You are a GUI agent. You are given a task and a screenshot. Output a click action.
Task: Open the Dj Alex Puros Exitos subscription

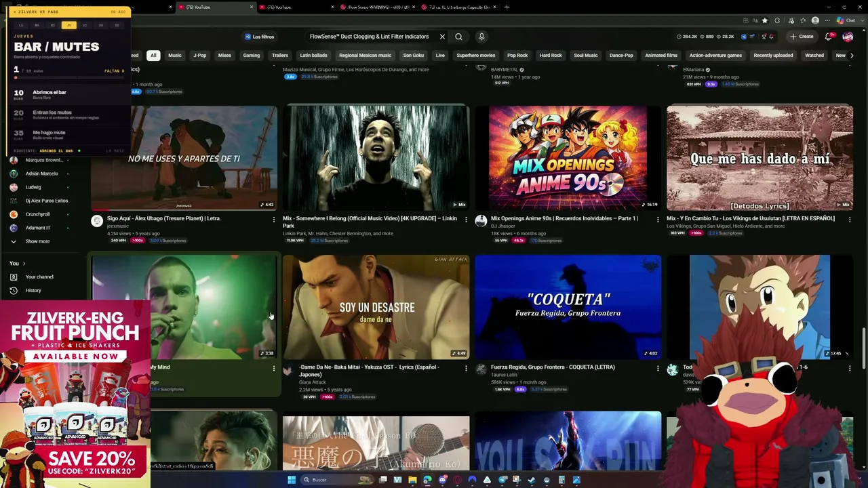(47, 201)
